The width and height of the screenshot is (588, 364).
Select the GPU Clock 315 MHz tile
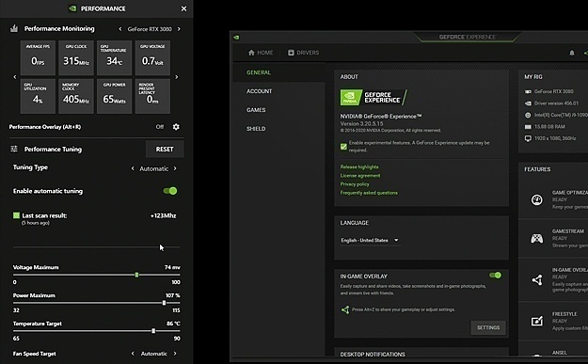pos(76,57)
